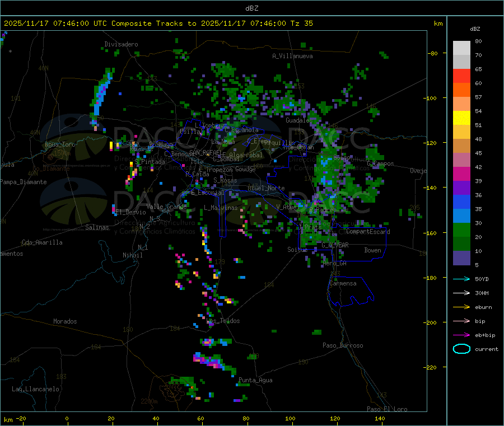Click the eb+bip magenta arrow legend icon
The width and height of the screenshot is (504, 426).
click(x=461, y=335)
